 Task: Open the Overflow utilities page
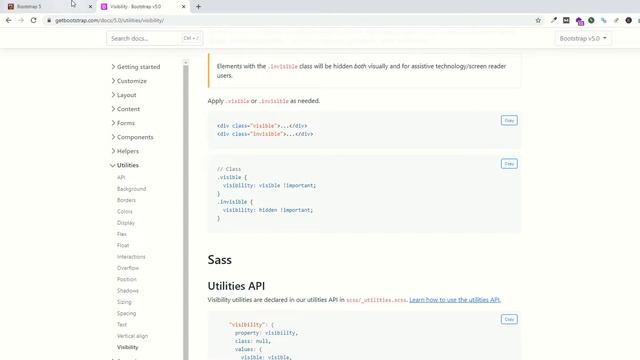[128, 268]
